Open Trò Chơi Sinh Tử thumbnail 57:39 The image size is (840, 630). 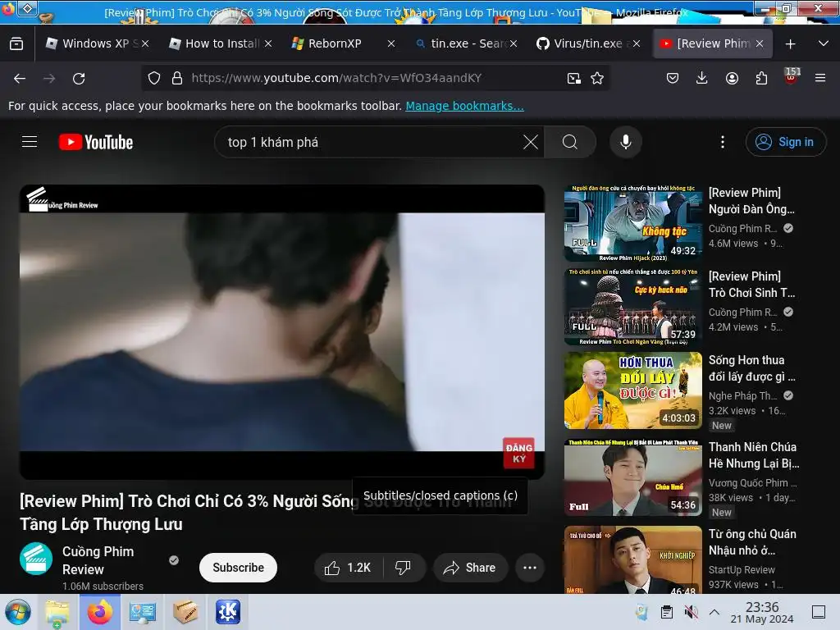point(632,307)
